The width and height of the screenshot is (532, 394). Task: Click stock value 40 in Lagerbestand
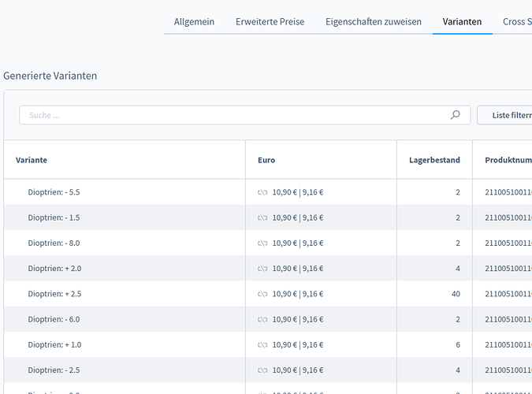point(455,294)
